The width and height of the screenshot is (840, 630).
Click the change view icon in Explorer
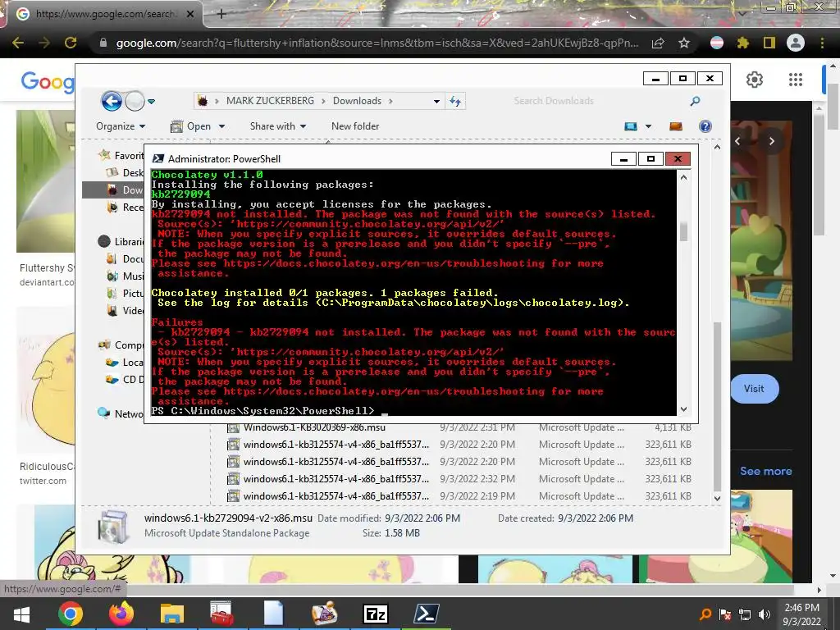pos(631,126)
